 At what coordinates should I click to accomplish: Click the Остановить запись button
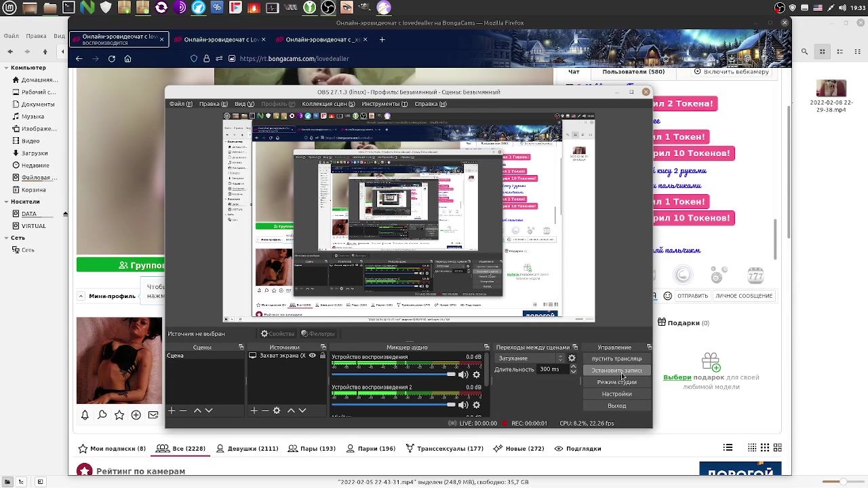(x=616, y=371)
